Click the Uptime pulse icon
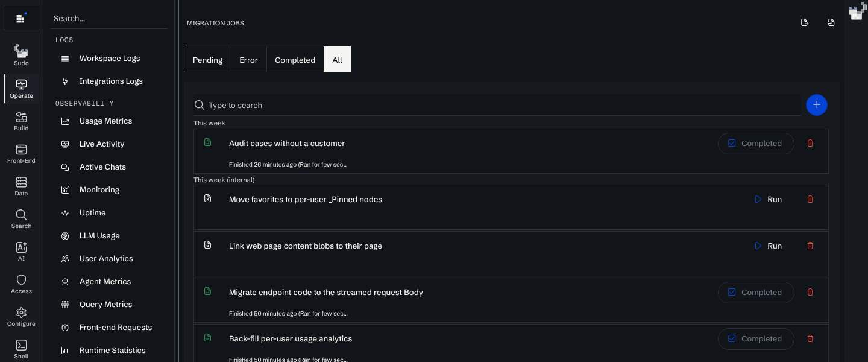 [65, 213]
